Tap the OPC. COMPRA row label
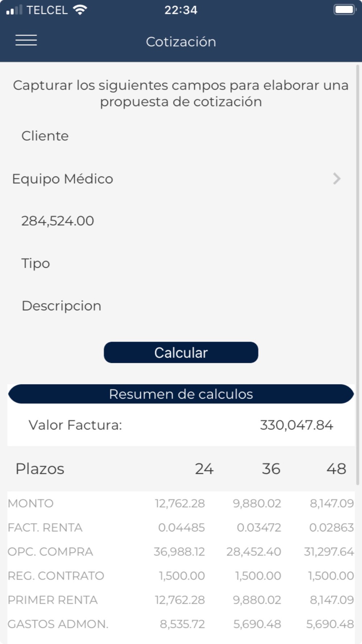This screenshot has width=362, height=644. [50, 552]
